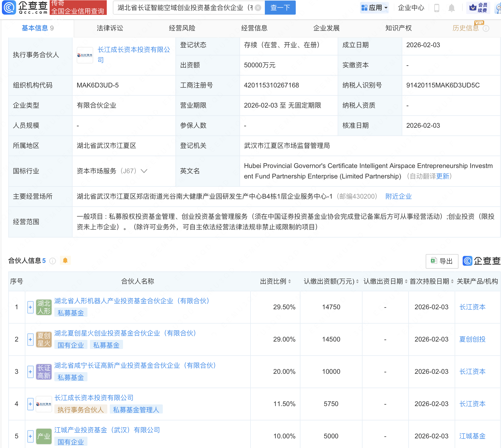The height and width of the screenshot is (448, 501).
Task: Clear the search box text
Action: coord(258,8)
